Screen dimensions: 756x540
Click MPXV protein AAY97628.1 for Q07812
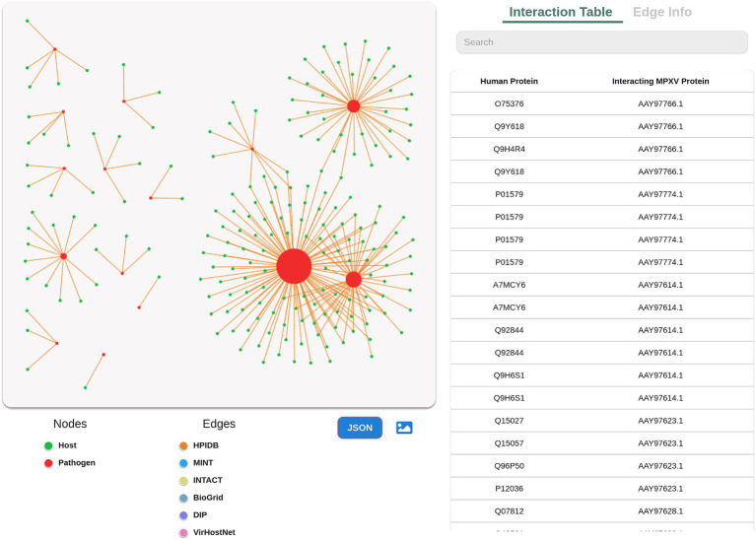pos(660,511)
